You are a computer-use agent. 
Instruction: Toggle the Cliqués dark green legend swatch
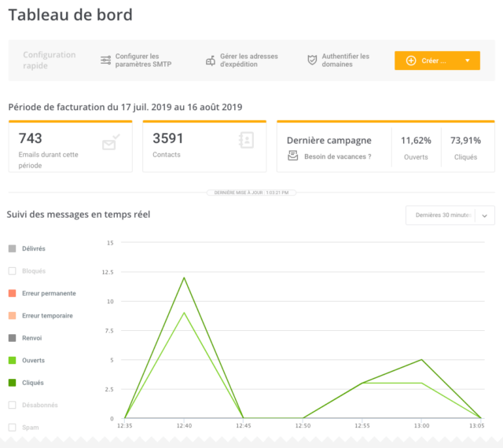click(13, 383)
